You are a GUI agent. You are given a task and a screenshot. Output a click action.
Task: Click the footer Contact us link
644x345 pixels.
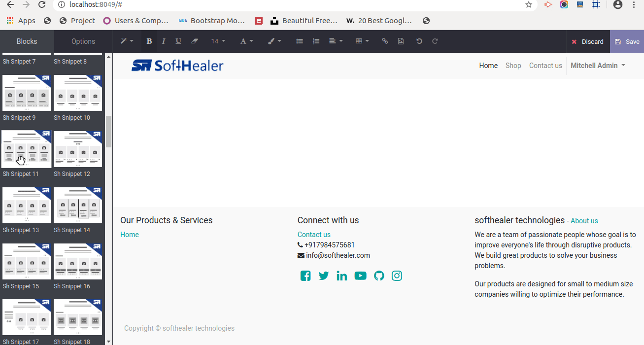pyautogui.click(x=314, y=235)
